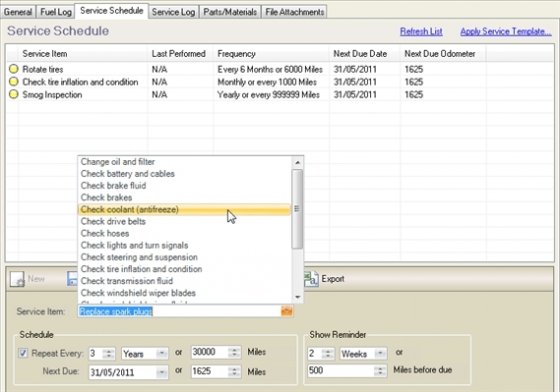560x392 pixels.
Task: Click dropdown list scroll down arrow
Action: click(297, 297)
